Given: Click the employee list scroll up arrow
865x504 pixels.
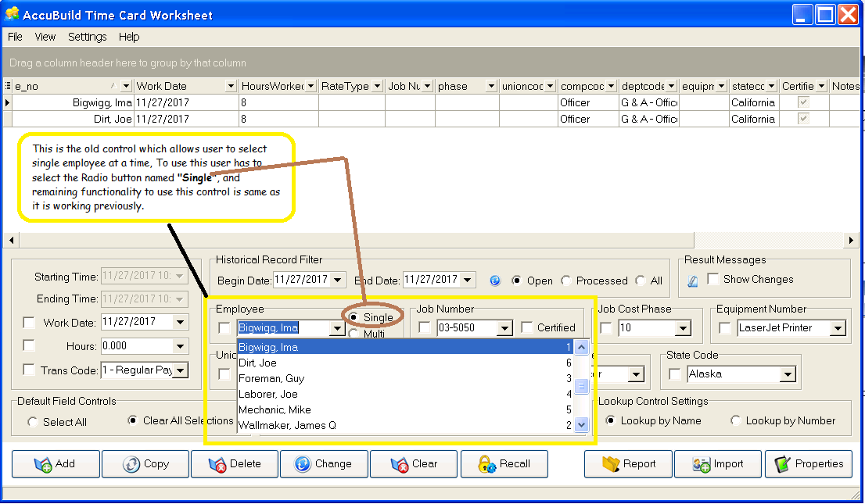Looking at the screenshot, I should pos(581,348).
